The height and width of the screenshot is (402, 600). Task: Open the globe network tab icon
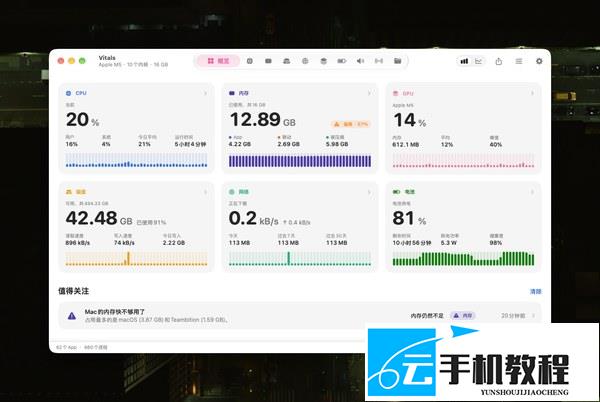[x=305, y=61]
